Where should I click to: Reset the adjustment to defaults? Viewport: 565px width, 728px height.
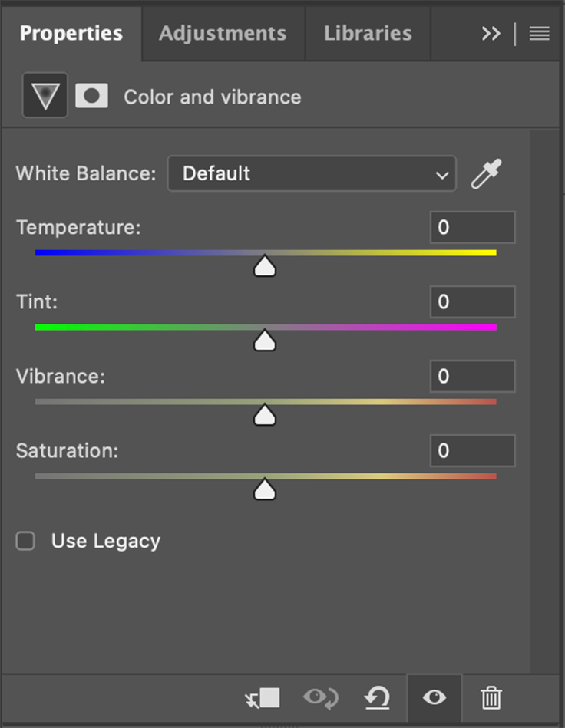click(x=377, y=697)
